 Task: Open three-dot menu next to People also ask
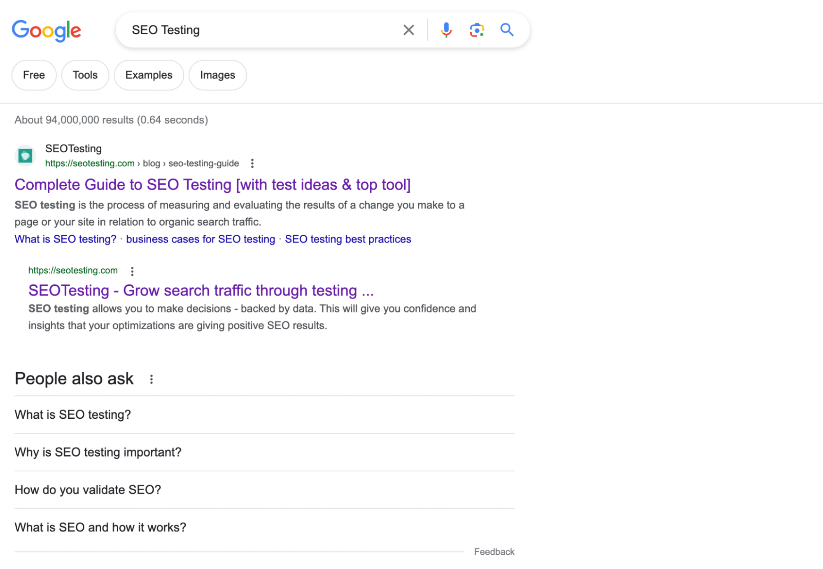151,379
